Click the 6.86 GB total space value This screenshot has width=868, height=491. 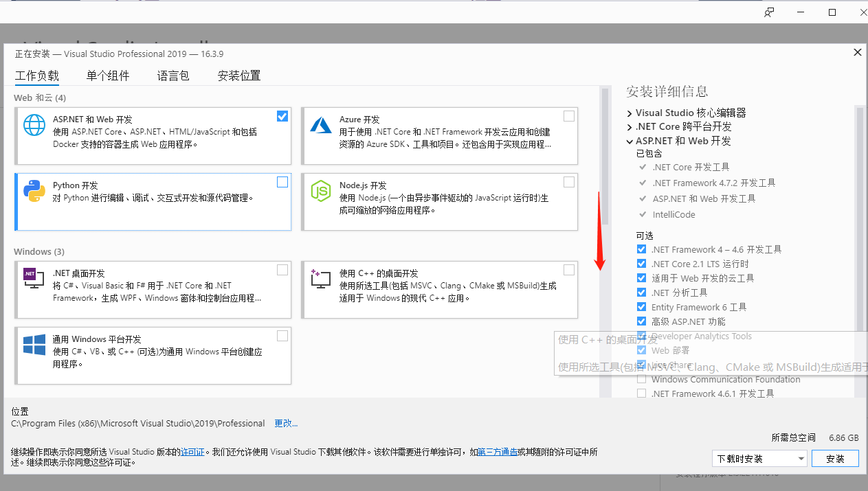(x=844, y=437)
